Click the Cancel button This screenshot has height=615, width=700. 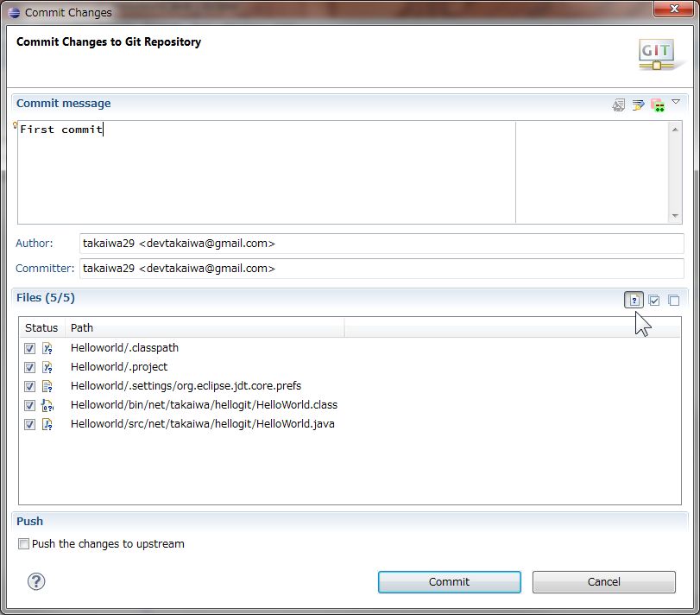(603, 582)
